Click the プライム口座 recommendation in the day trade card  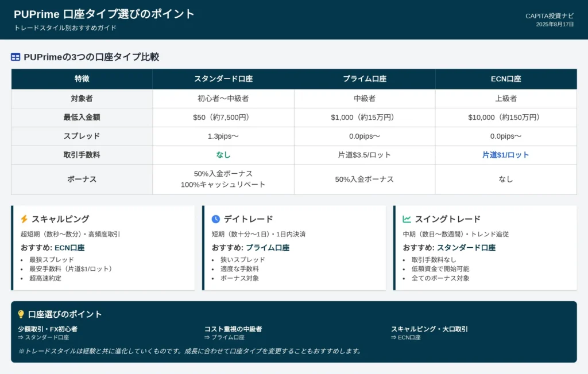point(268,248)
